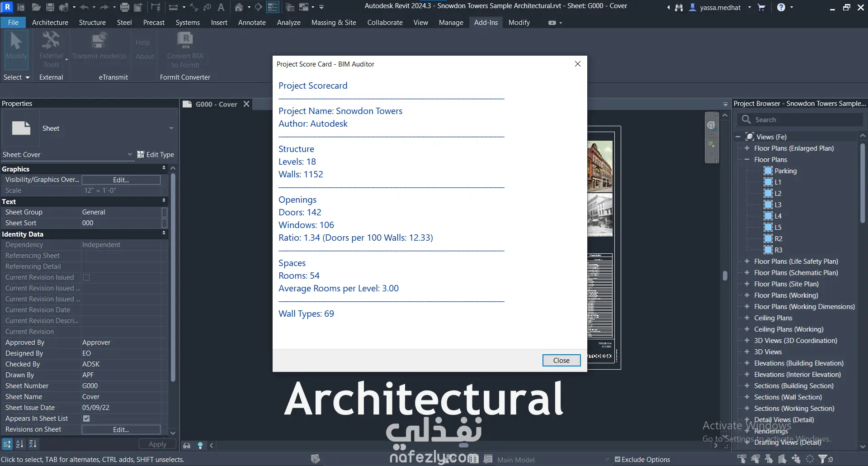Open the Select panel dropdown
Viewport: 868px width, 466px height.
point(17,77)
